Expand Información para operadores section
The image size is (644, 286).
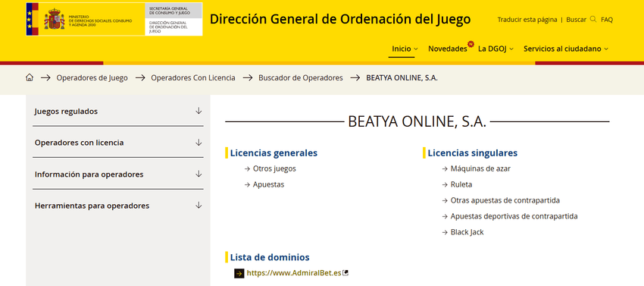coord(118,174)
